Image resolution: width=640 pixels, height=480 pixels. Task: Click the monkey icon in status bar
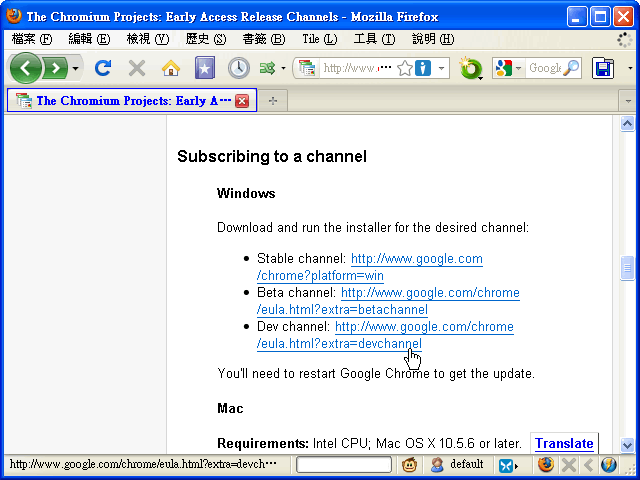pyautogui.click(x=410, y=465)
